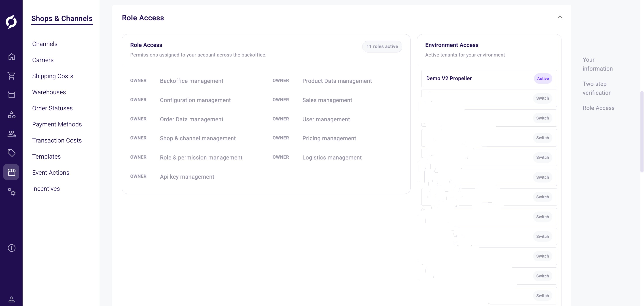Viewport: 644px width, 306px height.
Task: Click the tenth Switch button in tenant list
Action: coord(542,276)
